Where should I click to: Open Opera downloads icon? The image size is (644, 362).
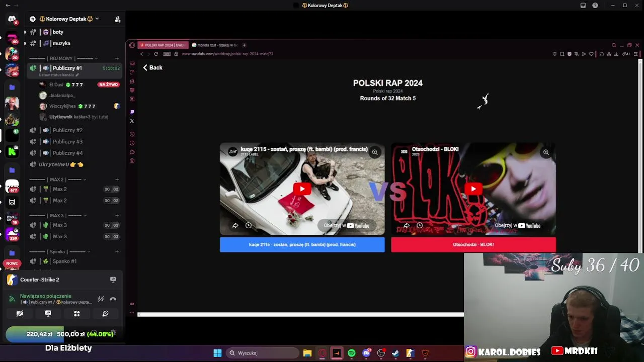616,54
